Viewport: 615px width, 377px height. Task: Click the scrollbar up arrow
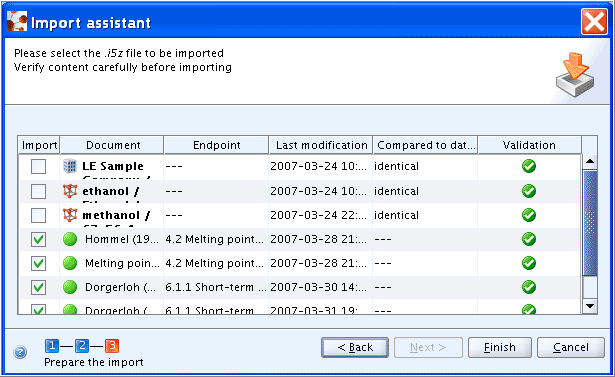[590, 161]
